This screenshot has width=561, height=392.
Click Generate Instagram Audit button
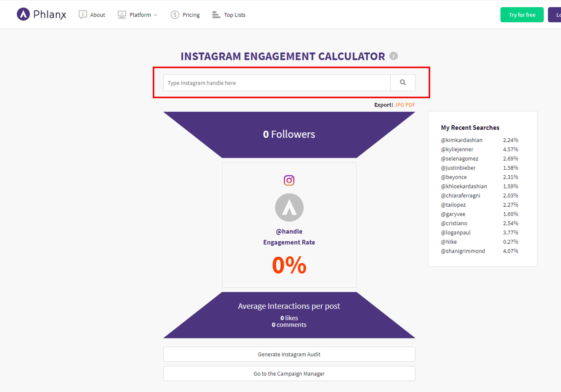pos(289,354)
